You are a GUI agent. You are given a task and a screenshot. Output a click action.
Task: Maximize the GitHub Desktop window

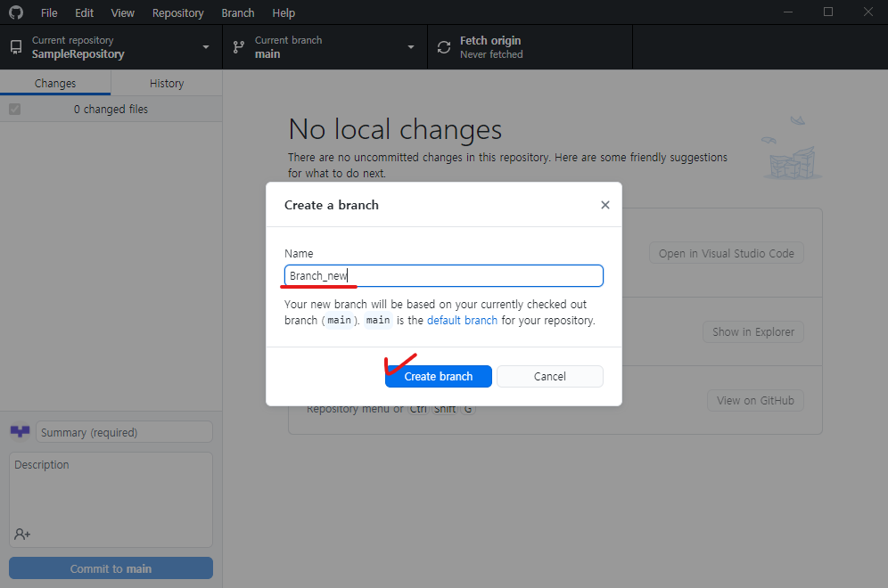coord(828,12)
